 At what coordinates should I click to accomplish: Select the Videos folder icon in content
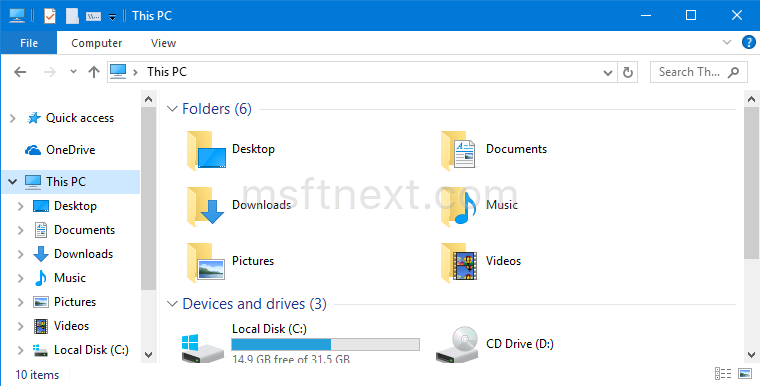[x=459, y=263]
